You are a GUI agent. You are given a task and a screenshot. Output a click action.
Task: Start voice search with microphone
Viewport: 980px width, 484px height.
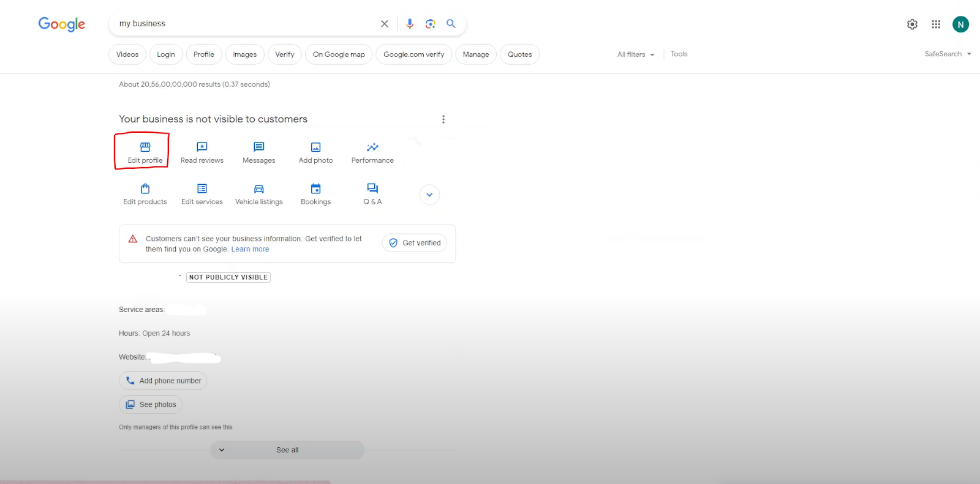click(x=410, y=24)
